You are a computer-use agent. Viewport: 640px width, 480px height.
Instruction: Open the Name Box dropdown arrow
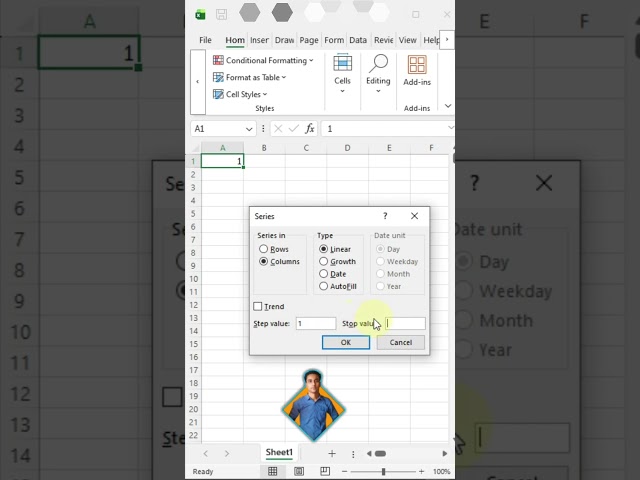click(x=249, y=129)
